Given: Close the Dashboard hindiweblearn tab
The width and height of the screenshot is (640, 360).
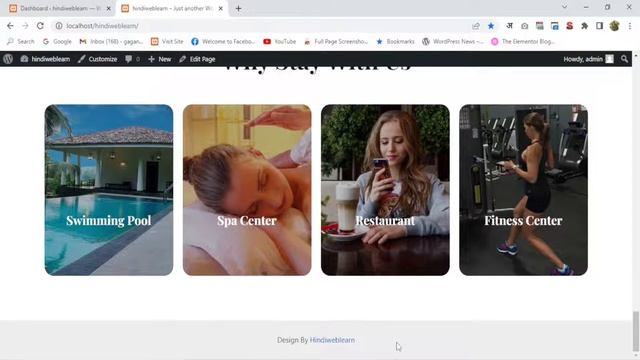Looking at the screenshot, I should tap(109, 8).
